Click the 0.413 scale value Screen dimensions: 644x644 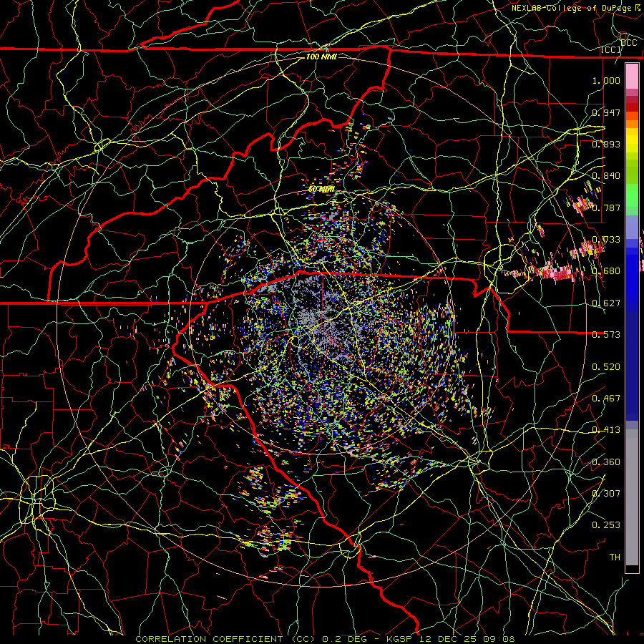[x=606, y=430]
